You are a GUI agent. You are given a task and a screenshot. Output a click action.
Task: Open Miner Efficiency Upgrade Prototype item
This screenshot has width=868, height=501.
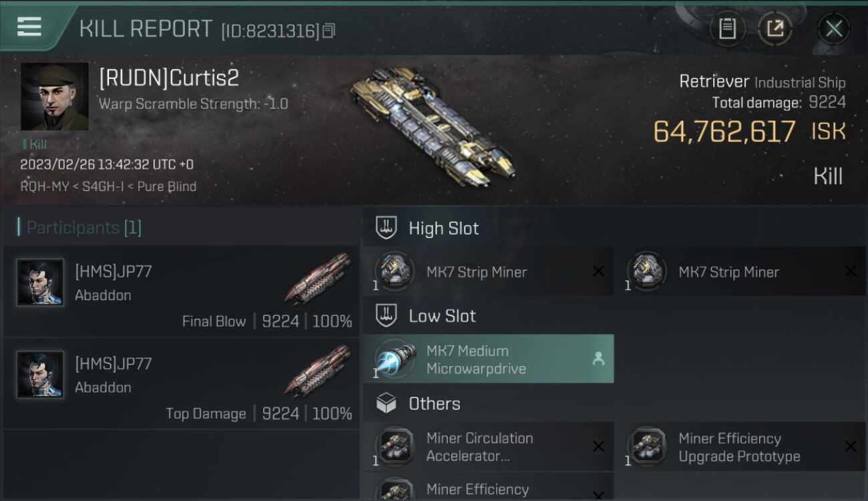740,447
